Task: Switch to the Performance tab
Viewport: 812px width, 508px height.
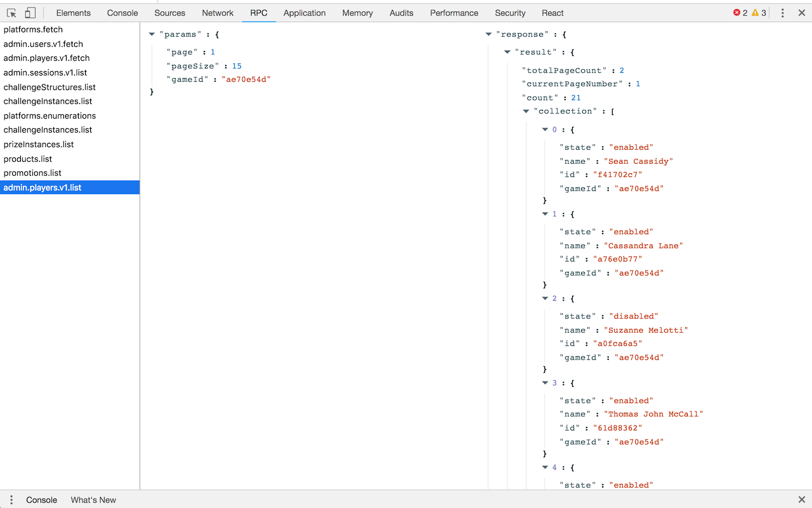Action: 454,13
